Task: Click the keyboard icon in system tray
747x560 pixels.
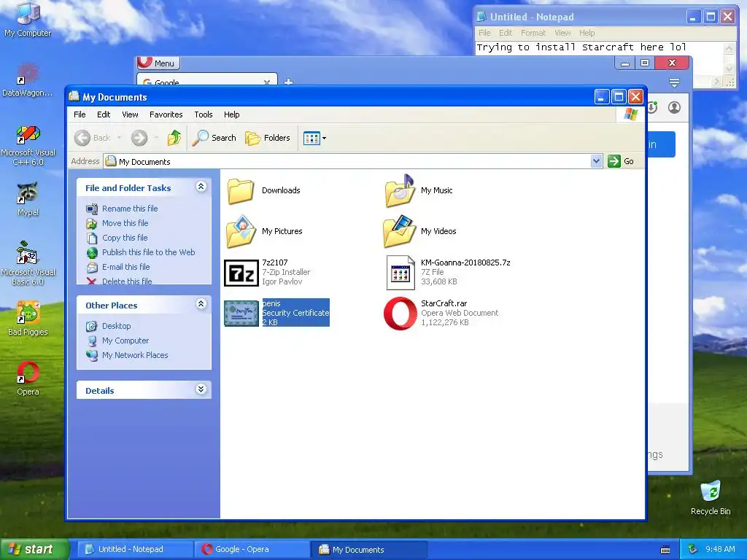Action: point(665,550)
